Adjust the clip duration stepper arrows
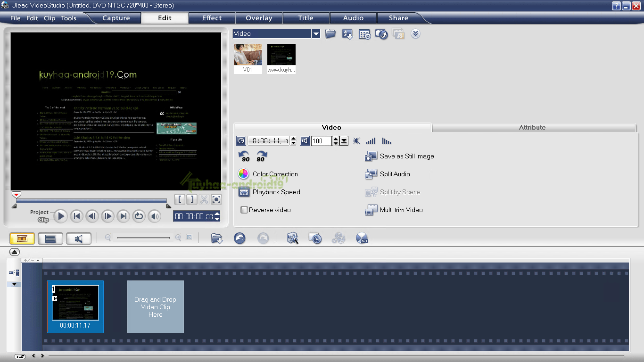644x362 pixels. pyautogui.click(x=293, y=140)
